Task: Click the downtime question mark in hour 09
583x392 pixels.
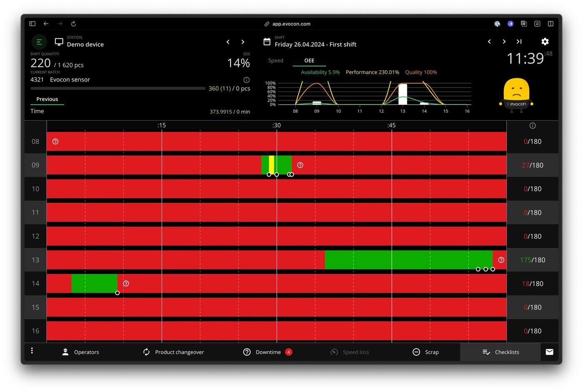Action: coord(300,165)
